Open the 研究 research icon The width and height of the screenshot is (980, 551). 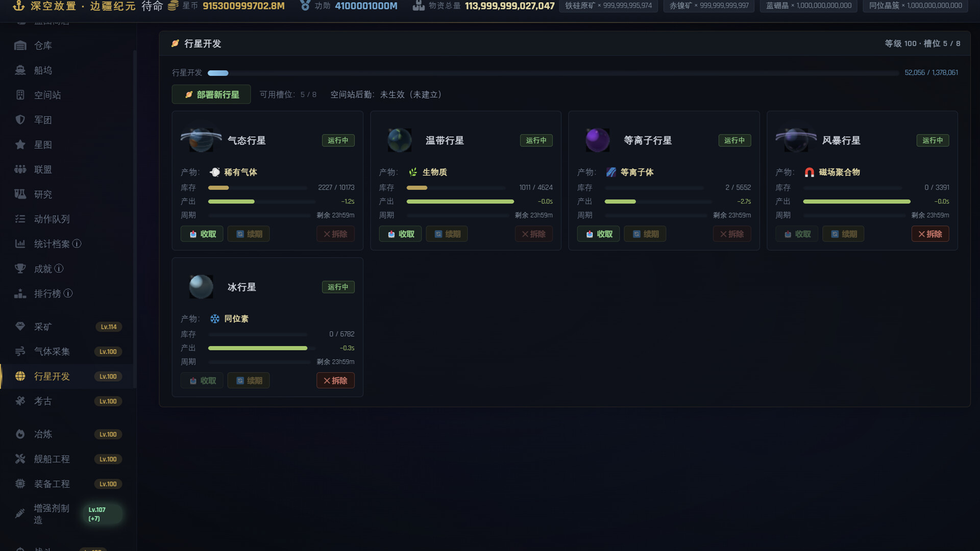[x=20, y=194]
